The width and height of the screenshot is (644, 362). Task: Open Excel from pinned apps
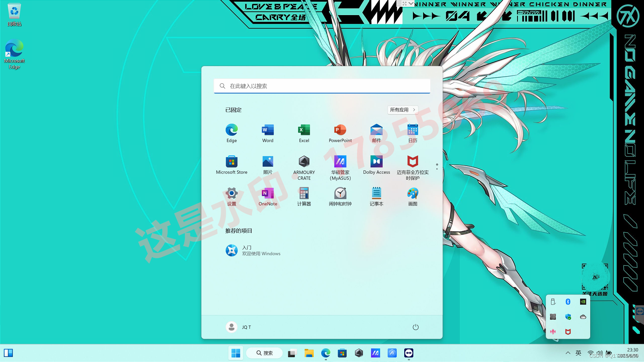coord(304,133)
